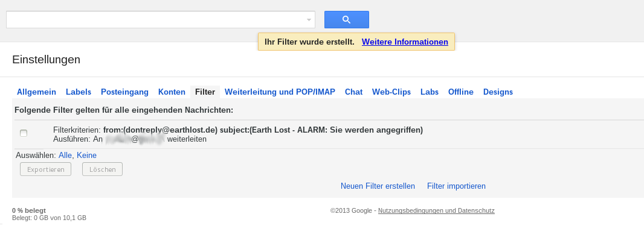The image size is (644, 246).
Task: Open the Allgemein settings tab
Action: [x=36, y=92]
